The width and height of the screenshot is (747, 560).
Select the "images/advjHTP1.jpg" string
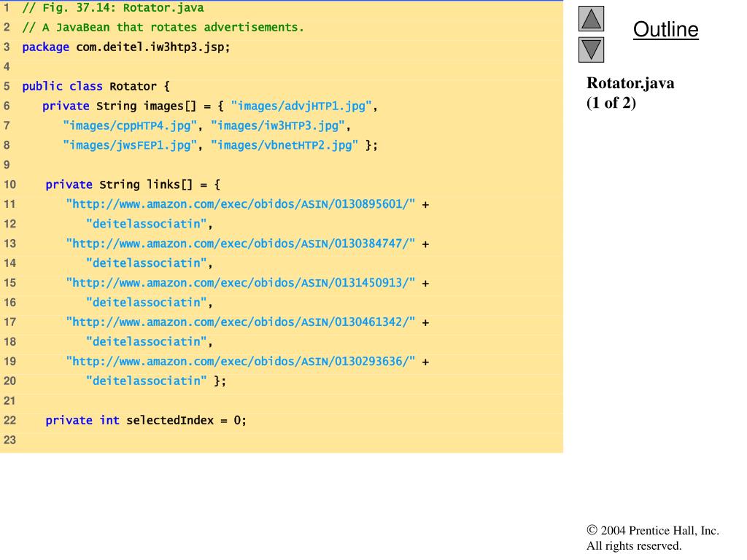point(301,106)
